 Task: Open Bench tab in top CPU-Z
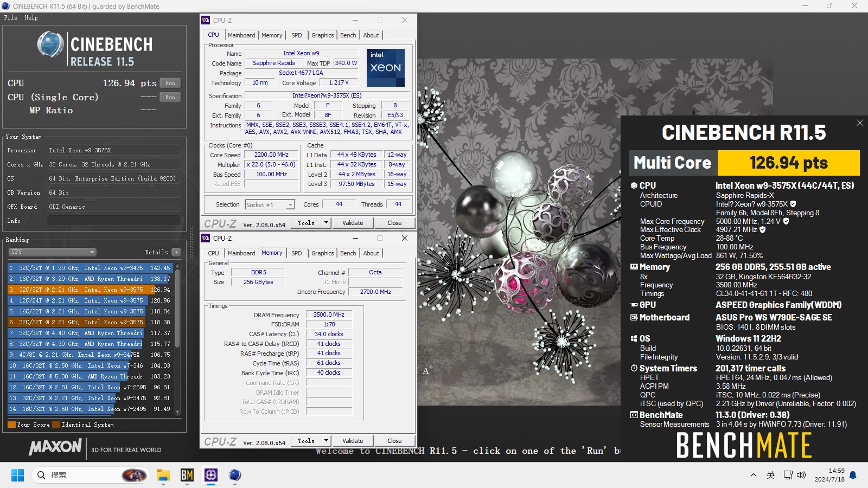[348, 35]
